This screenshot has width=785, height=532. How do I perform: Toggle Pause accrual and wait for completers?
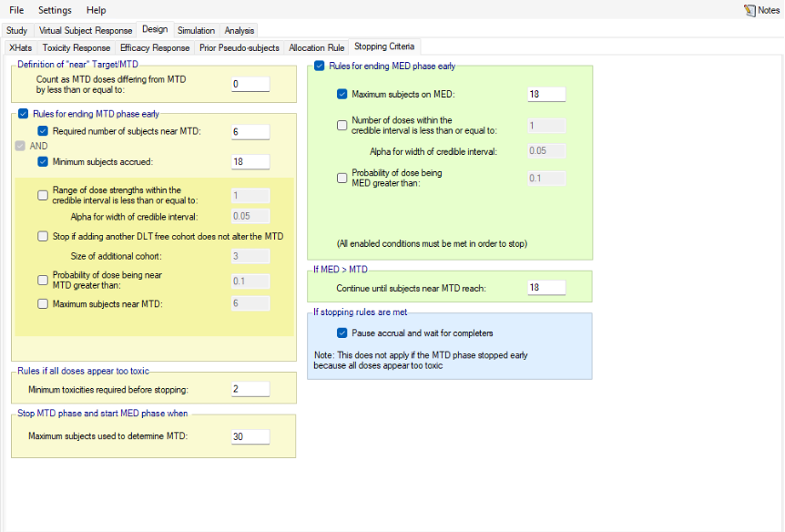342,332
